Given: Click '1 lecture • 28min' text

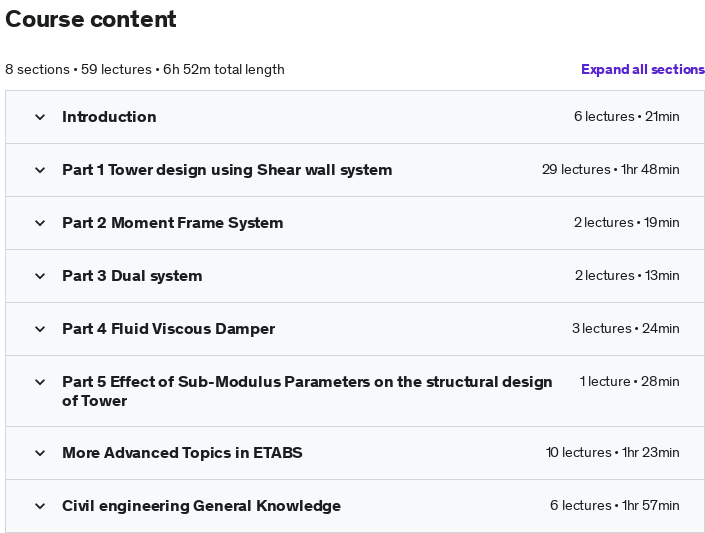Looking at the screenshot, I should [629, 382].
